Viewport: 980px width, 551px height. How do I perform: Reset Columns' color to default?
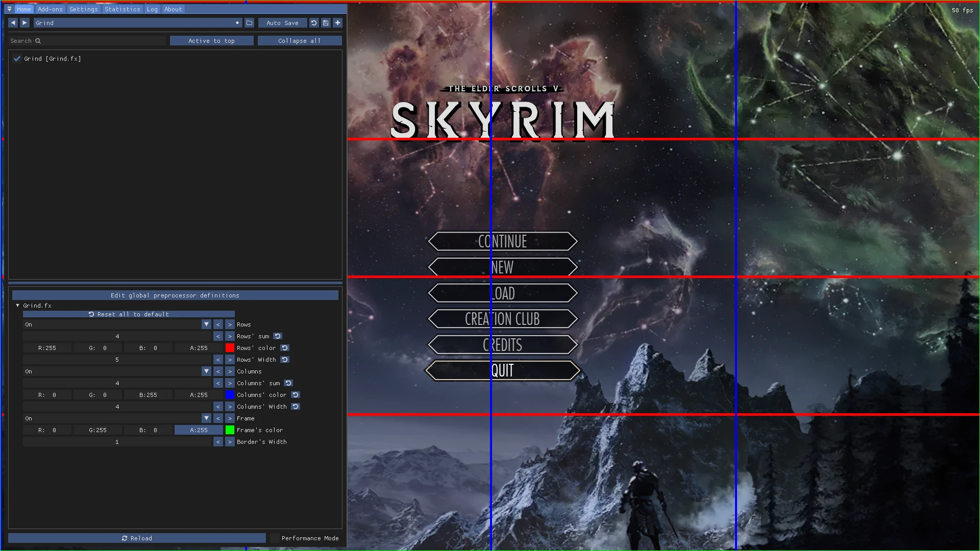296,395
